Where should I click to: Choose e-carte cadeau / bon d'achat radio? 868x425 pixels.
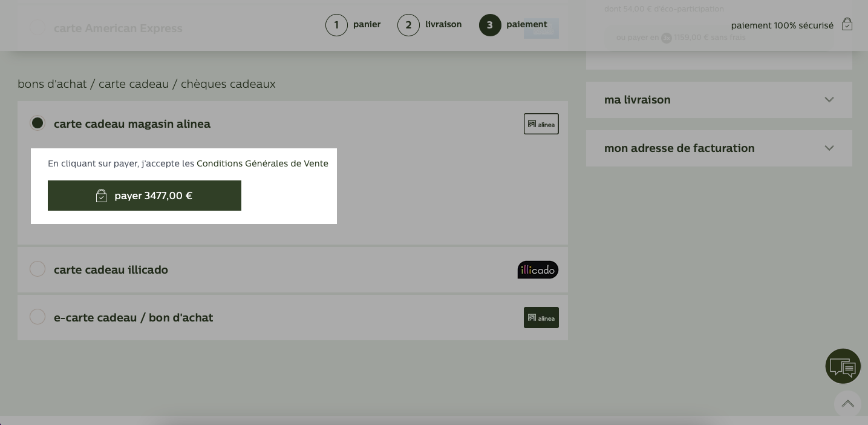[x=38, y=317]
